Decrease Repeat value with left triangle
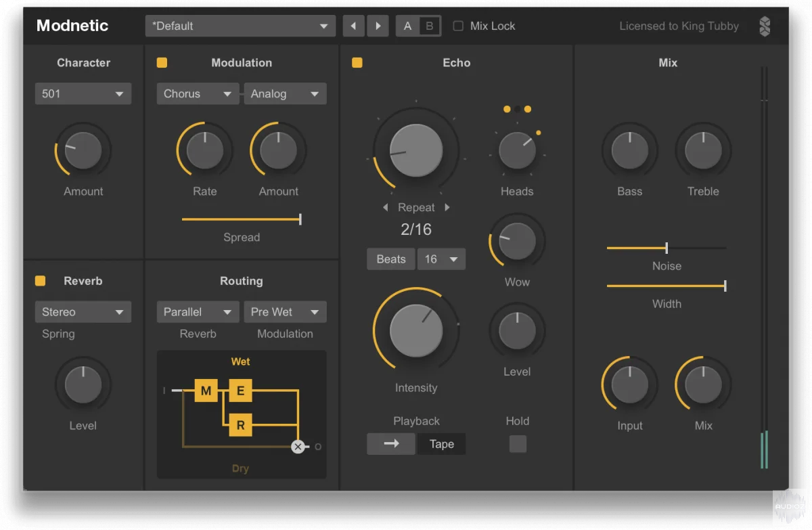This screenshot has height=530, width=812. click(386, 208)
